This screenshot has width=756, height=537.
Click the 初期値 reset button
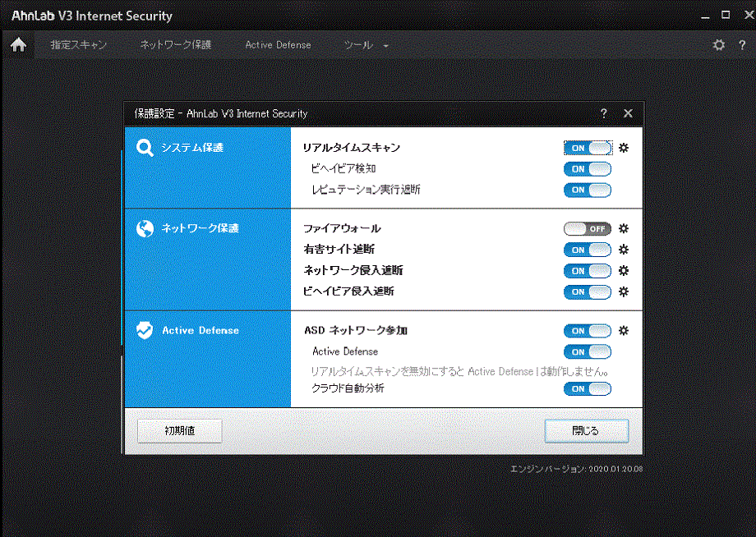[x=180, y=430]
